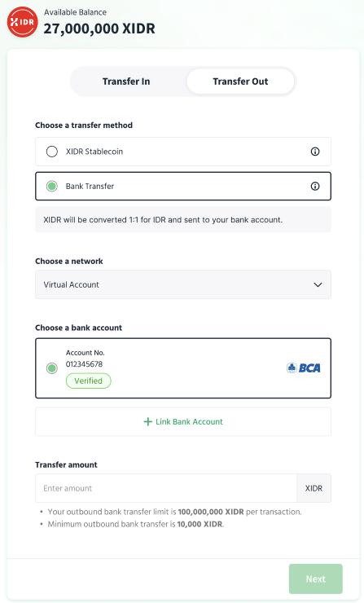This screenshot has height=603, width=364.
Task: Click the plus icon beside Link Bank Account
Action: click(147, 422)
